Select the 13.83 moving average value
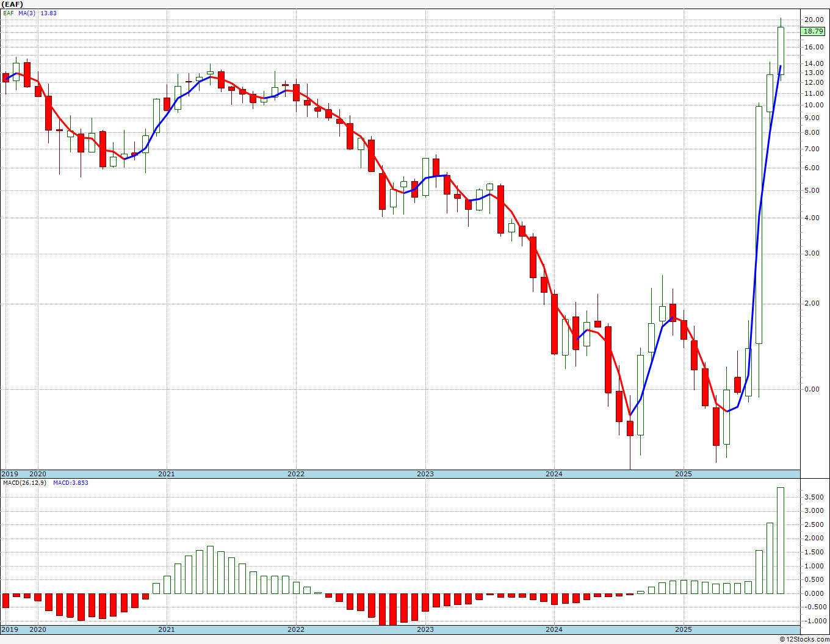 click(48, 13)
